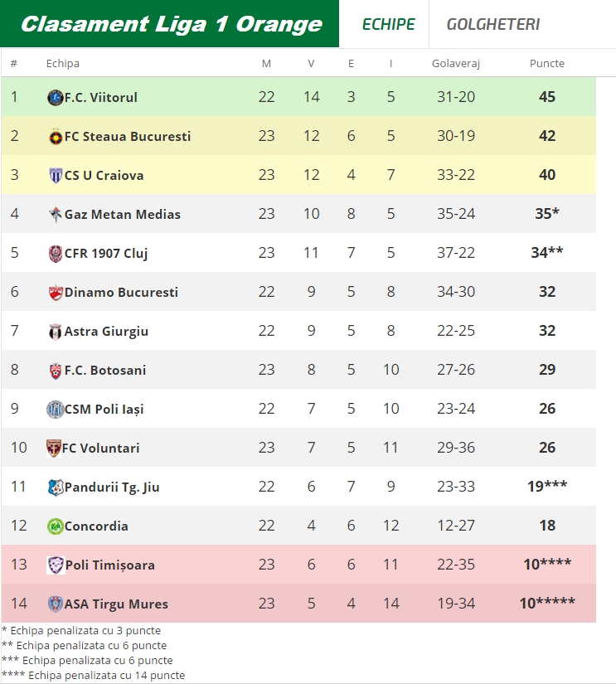Click the Concordia green logo
Image resolution: width=616 pixels, height=684 pixels.
[x=56, y=526]
